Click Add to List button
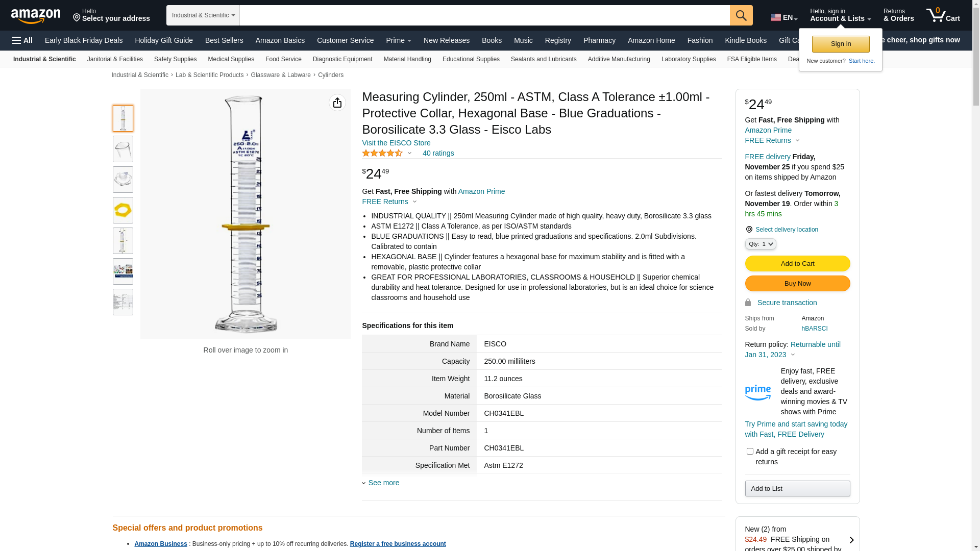The height and width of the screenshot is (551, 980). [x=798, y=489]
